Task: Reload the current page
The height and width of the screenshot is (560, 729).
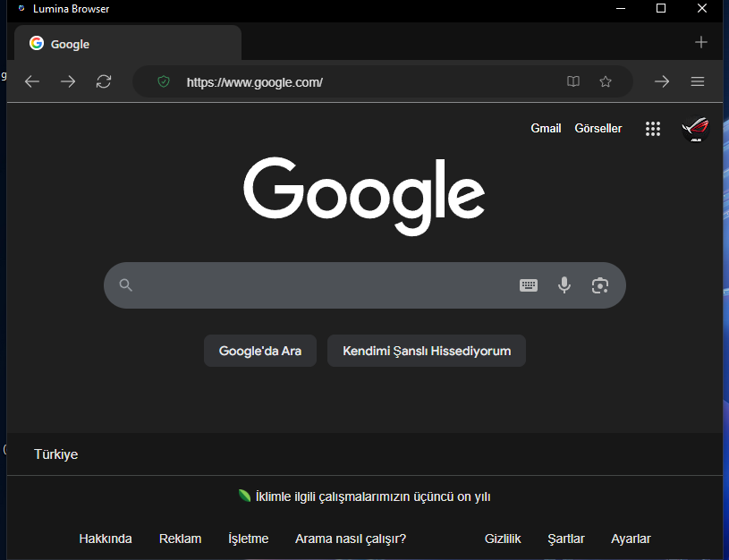Action: coord(104,82)
